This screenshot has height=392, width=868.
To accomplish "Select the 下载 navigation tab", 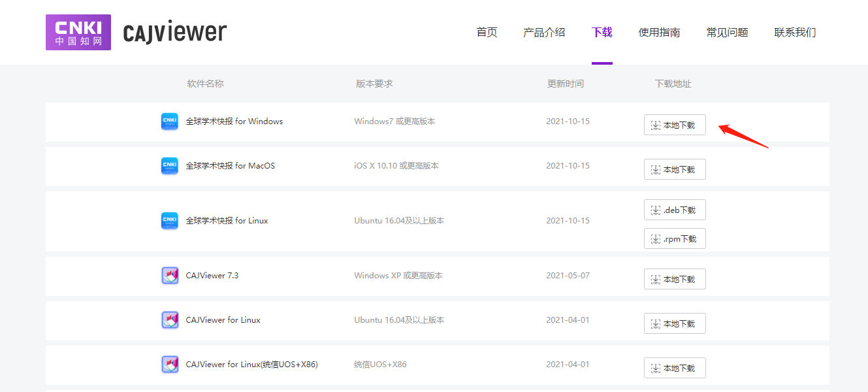I will [x=602, y=33].
